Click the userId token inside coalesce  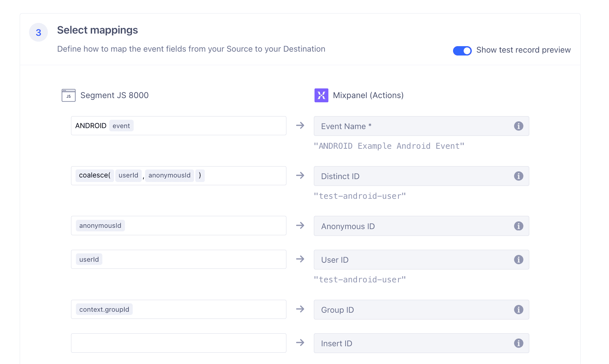tap(128, 175)
